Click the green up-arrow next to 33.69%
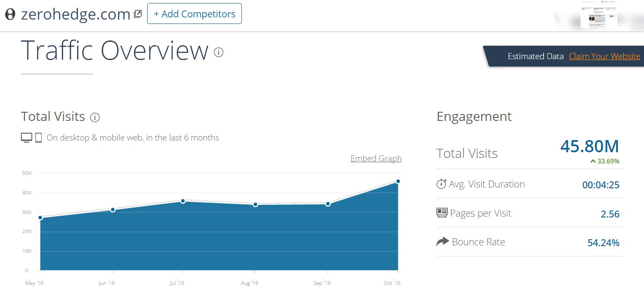This screenshot has height=291, width=644. [593, 161]
